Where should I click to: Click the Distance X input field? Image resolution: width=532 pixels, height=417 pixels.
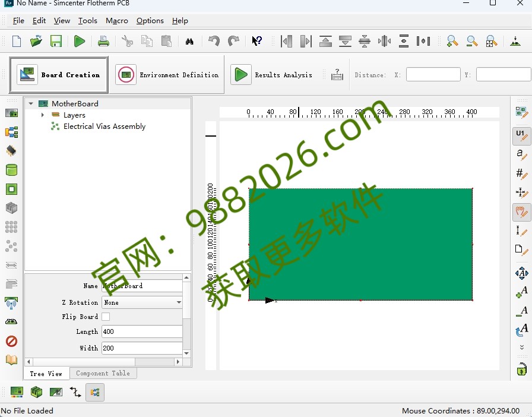pyautogui.click(x=433, y=74)
